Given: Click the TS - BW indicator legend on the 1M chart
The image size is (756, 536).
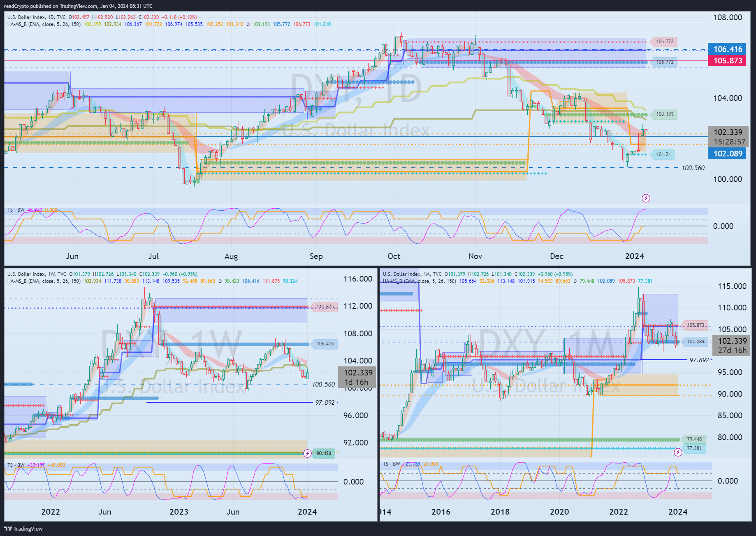Looking at the screenshot, I should (392, 464).
